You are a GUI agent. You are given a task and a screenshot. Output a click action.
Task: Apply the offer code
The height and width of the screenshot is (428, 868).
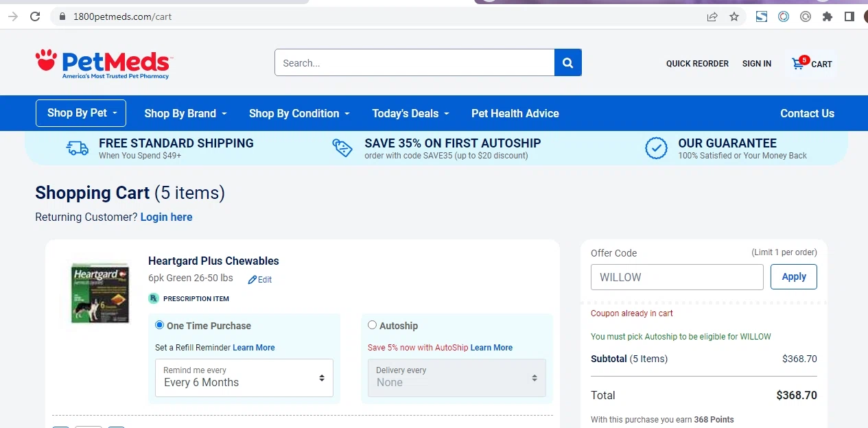point(794,277)
